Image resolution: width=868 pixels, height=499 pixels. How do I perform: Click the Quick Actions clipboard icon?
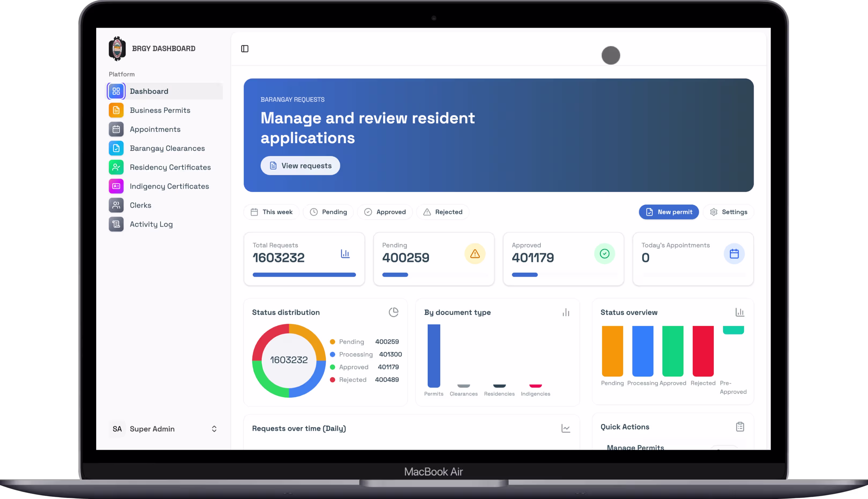click(740, 427)
